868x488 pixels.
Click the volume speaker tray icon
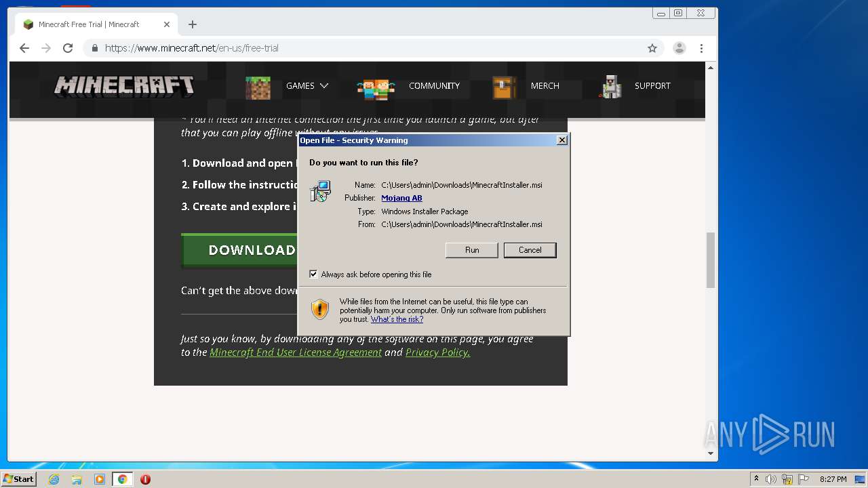click(771, 479)
